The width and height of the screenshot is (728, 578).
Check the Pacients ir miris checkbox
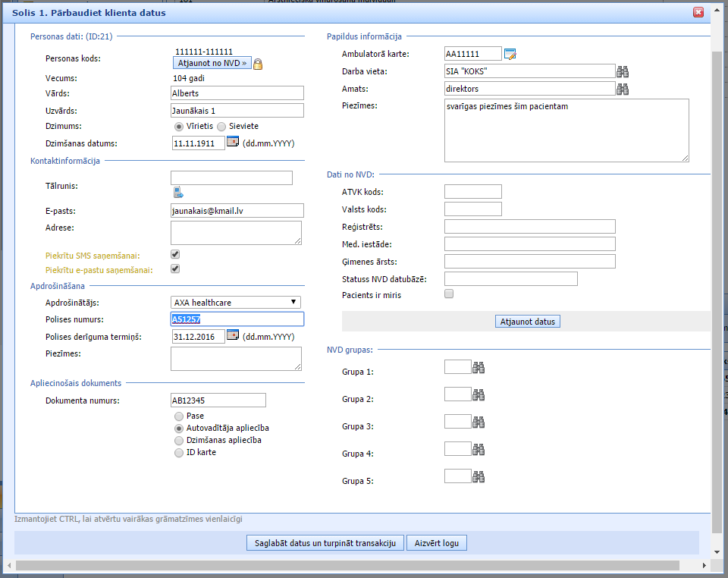click(x=449, y=294)
